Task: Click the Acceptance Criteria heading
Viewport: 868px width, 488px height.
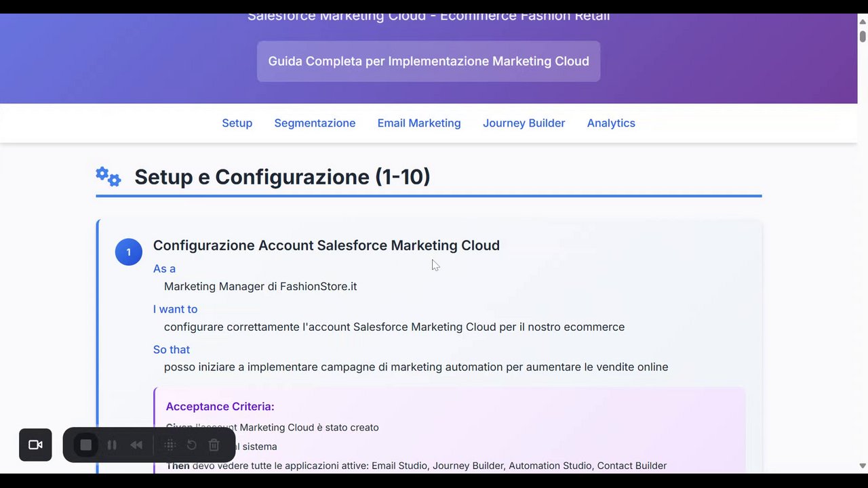Action: [x=220, y=407]
